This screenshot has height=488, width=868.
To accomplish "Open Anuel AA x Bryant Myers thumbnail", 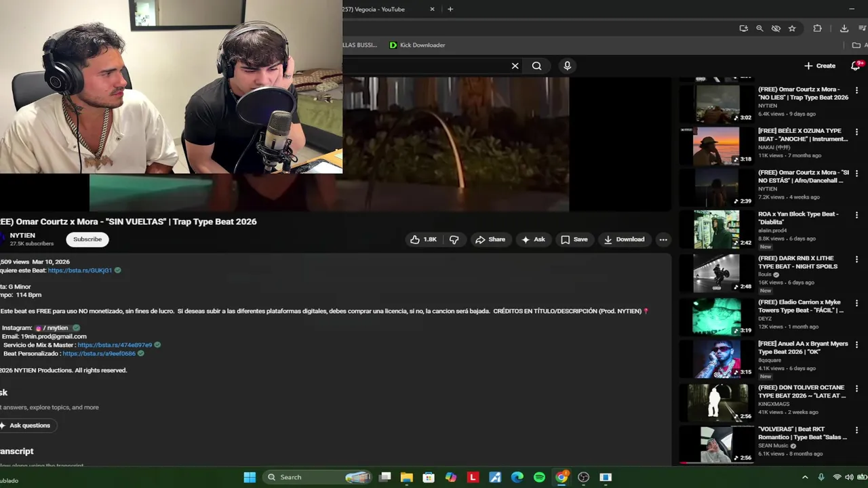I will (x=716, y=358).
